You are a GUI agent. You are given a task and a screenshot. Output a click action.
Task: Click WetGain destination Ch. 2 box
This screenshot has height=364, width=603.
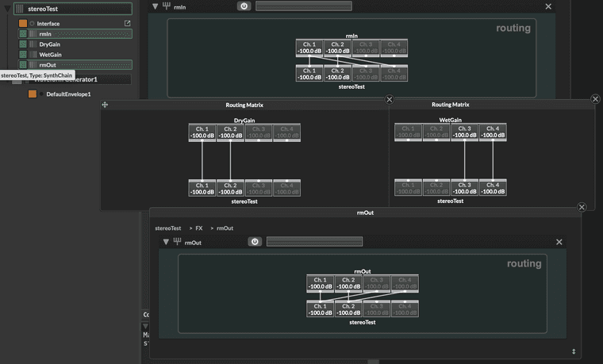tap(436, 188)
